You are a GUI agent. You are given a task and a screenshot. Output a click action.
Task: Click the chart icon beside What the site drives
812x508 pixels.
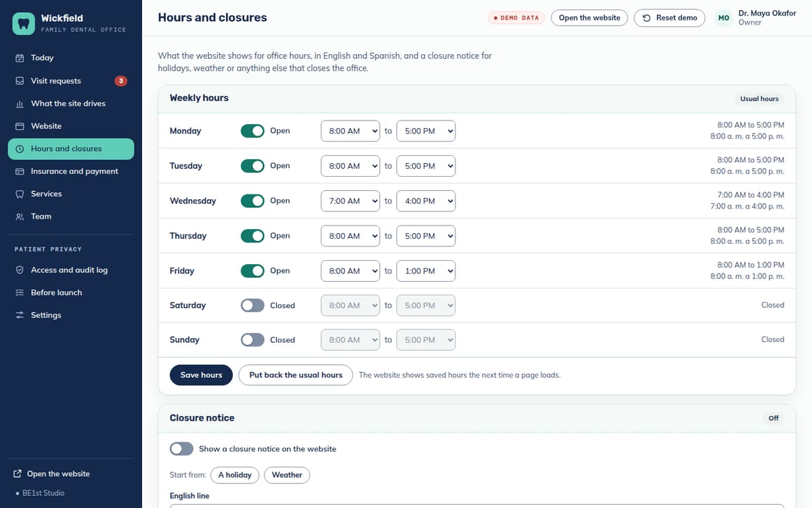click(20, 104)
